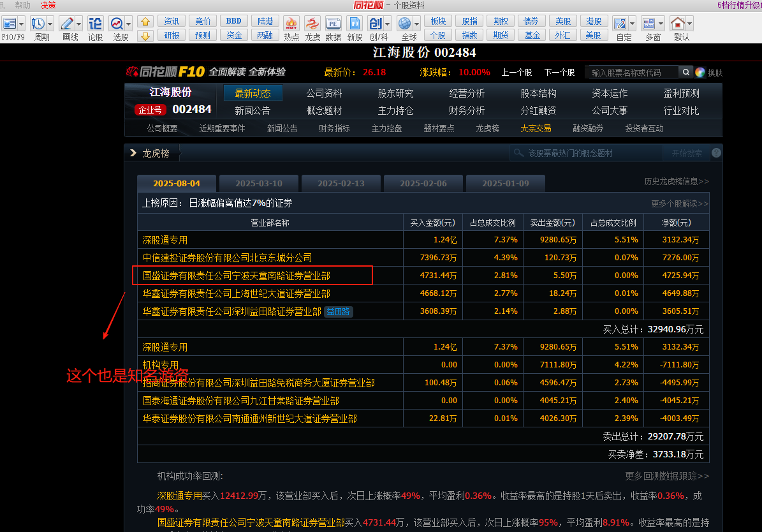Expand the 选股 dropdown arrow
Viewport: 762px width, 532px height.
[x=128, y=24]
